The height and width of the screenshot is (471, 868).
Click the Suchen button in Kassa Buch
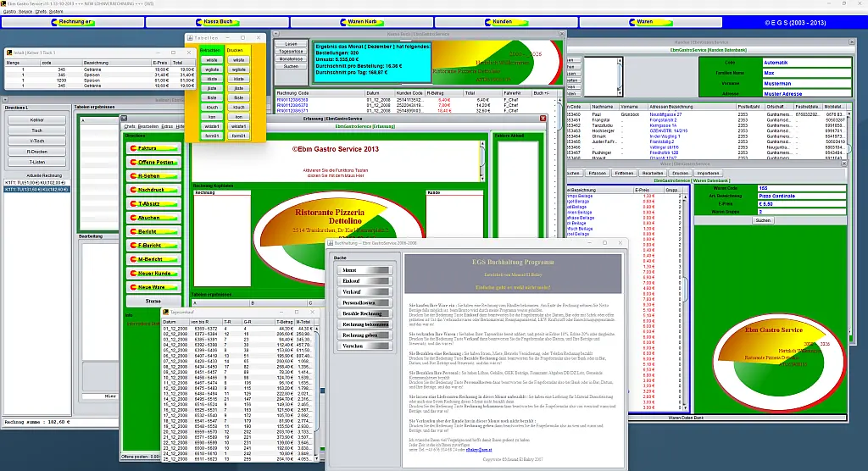(292, 66)
